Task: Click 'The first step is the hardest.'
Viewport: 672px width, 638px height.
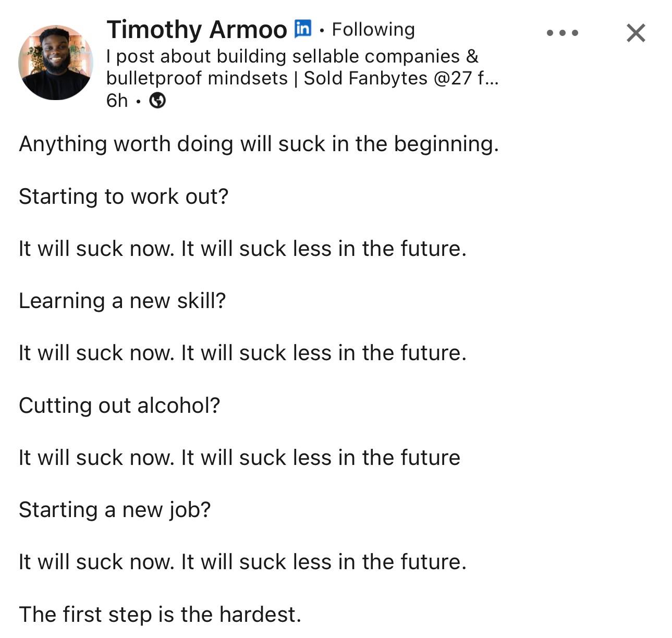Action: [x=160, y=614]
